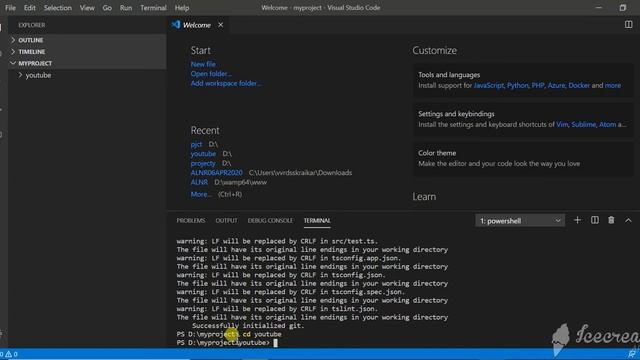Minimize the VS Code window
Screen dimensions: 640x360
598,8
